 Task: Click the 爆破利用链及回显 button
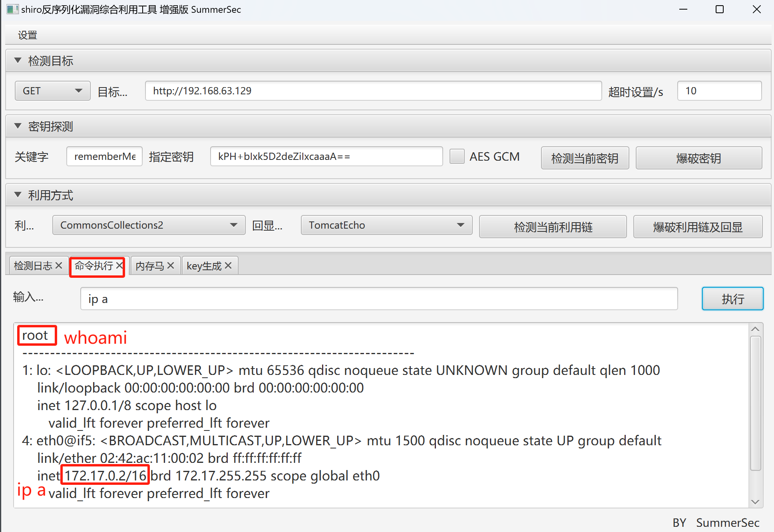pos(698,227)
